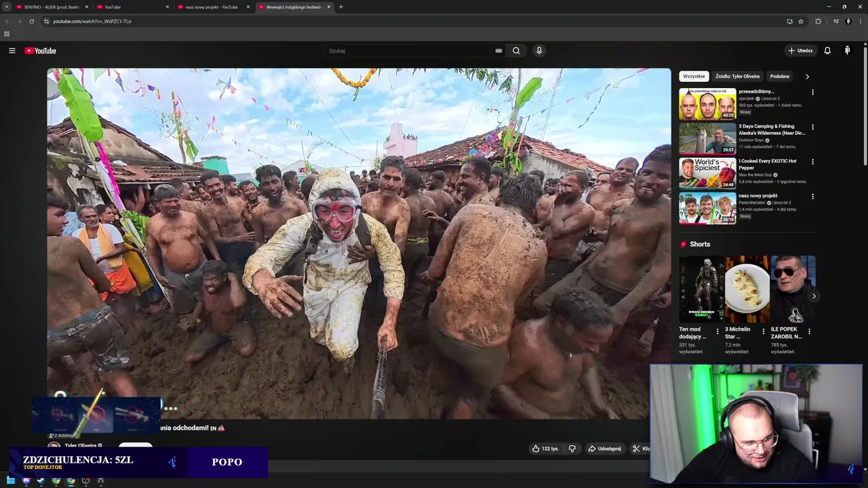The height and width of the screenshot is (488, 868).
Task: Open the on-screen keyboard in search box
Action: 498,51
